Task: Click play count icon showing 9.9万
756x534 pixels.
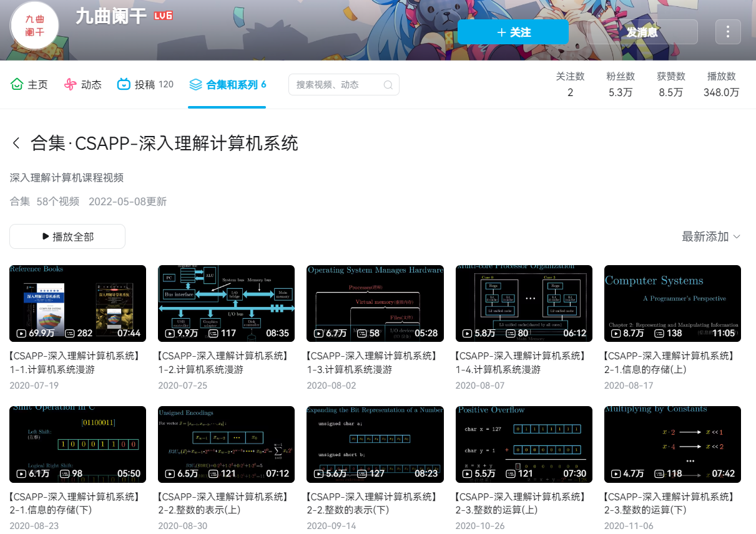Action: 170,333
